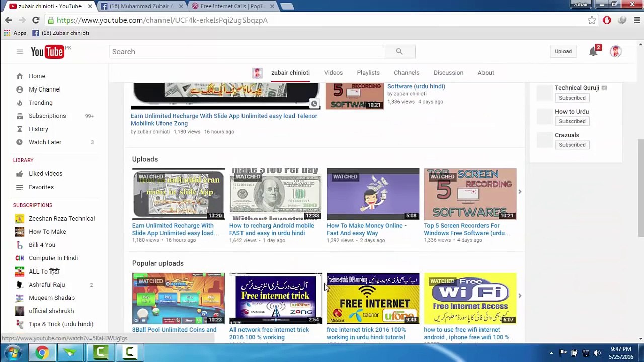This screenshot has height=362, width=644.
Task: Open the Popular uploads heading
Action: [x=157, y=263]
